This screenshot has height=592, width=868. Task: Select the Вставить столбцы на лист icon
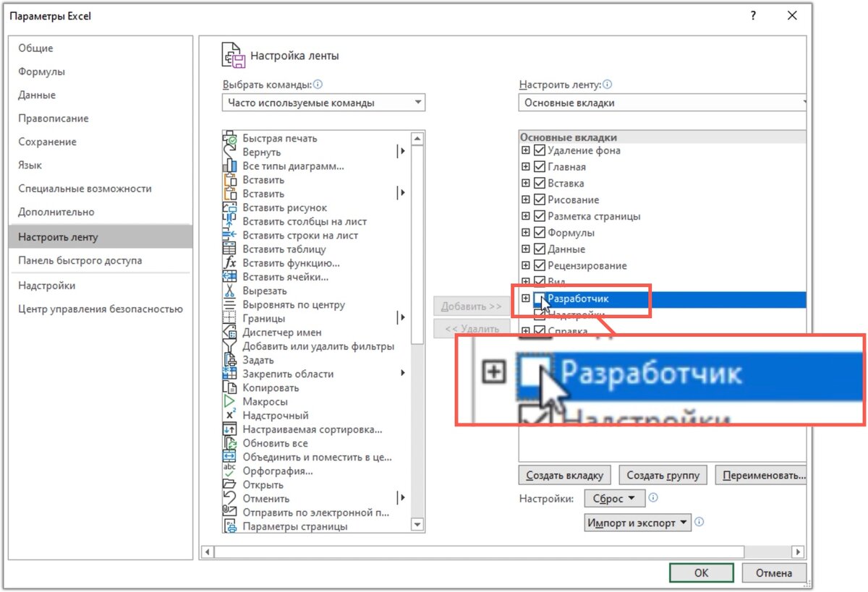[230, 222]
